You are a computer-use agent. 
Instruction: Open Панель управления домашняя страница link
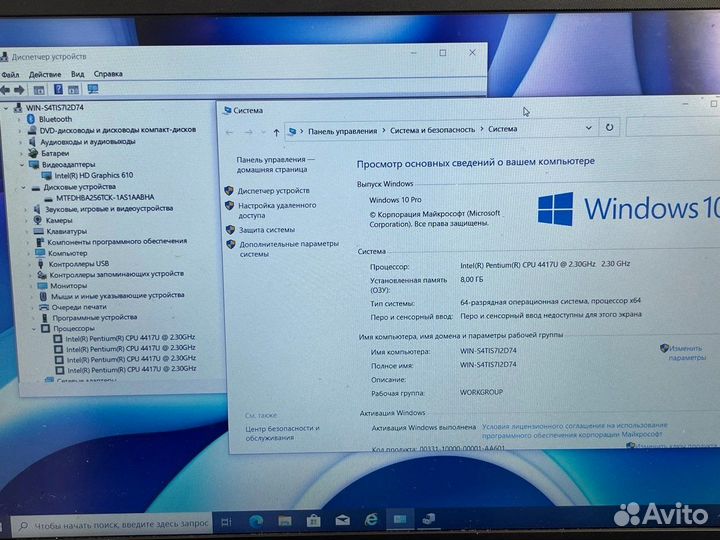point(276,164)
